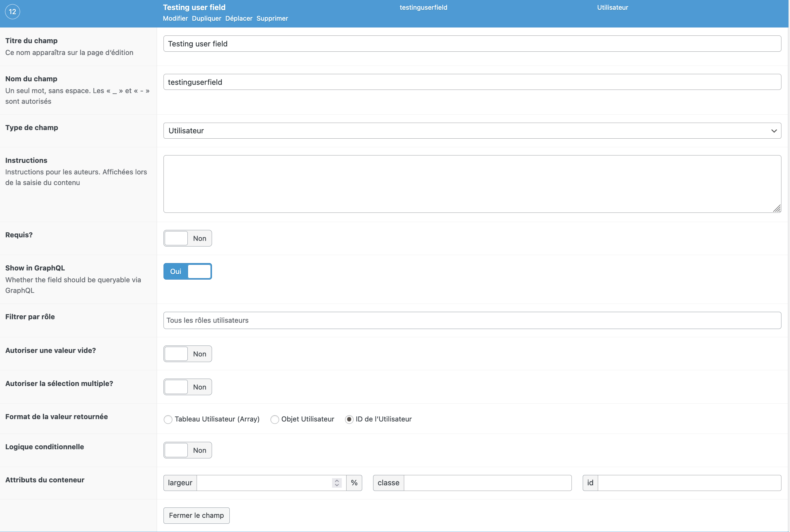Click the field order number 12 badge
The width and height of the screenshot is (790, 532).
[12, 12]
